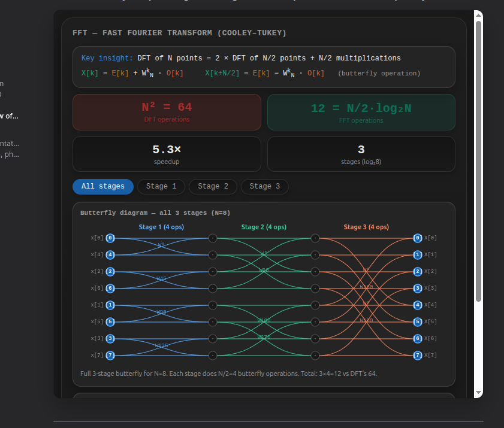
Task: Click the (butterfly operation) note
Action: tap(379, 73)
